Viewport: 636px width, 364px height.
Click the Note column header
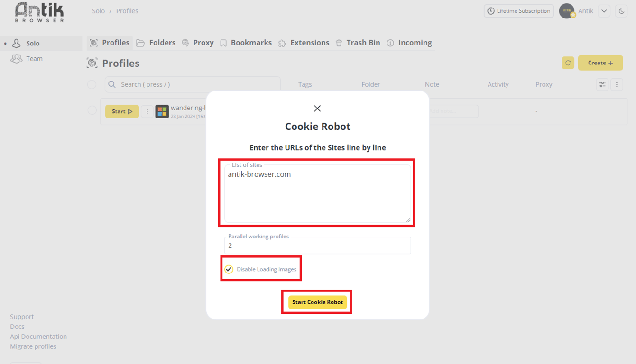pos(432,84)
